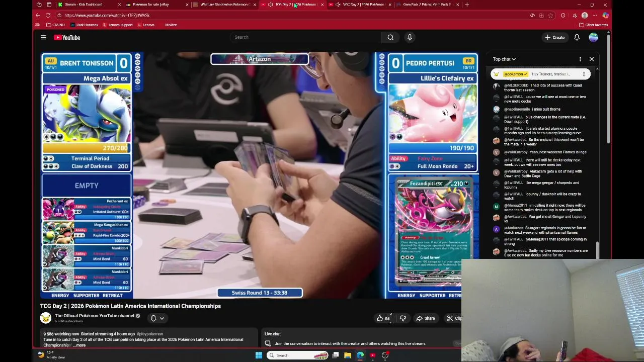Like the video with thumbs up

[x=382, y=318]
